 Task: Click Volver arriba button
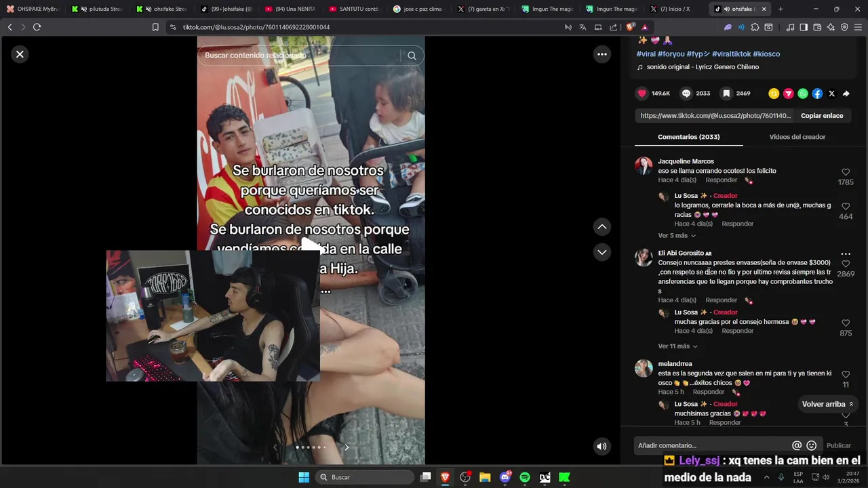[827, 404]
